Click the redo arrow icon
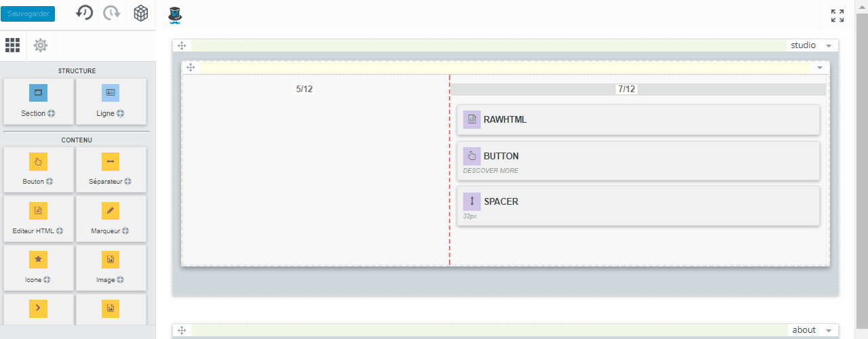Viewport: 868px width, 339px height. point(112,14)
